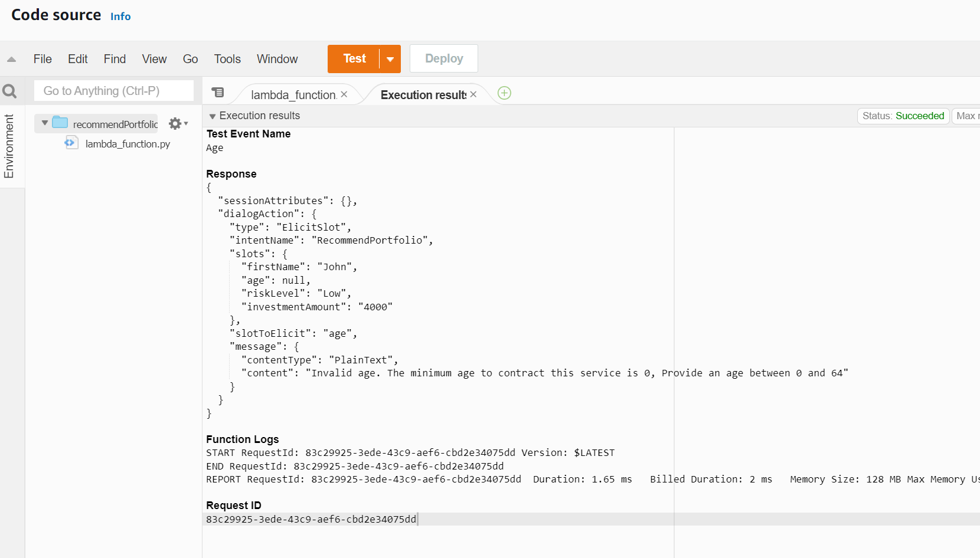Open a new tab with the plus icon
Viewport: 980px width, 558px height.
pos(504,93)
